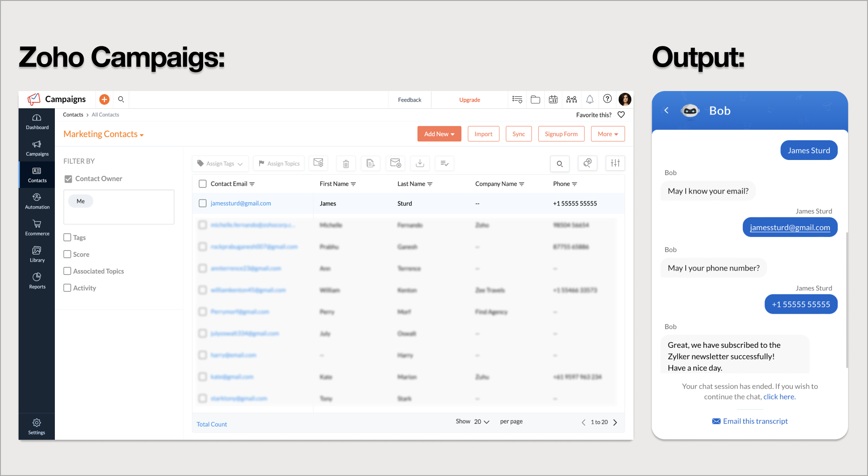The height and width of the screenshot is (476, 868).
Task: Mark page as favorite with heart icon
Action: [x=621, y=115]
